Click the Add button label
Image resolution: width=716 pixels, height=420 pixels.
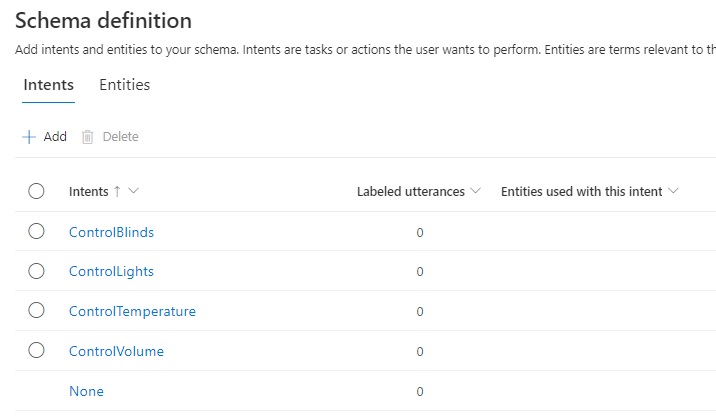(x=55, y=137)
